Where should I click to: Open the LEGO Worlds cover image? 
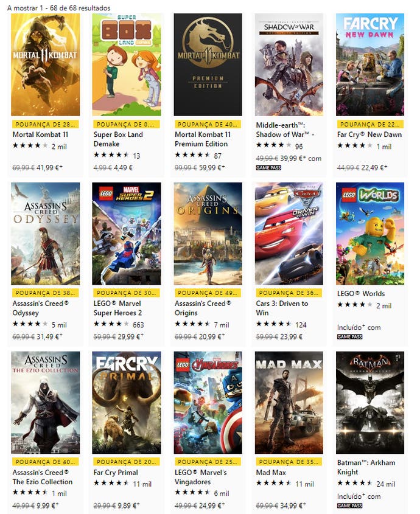(x=370, y=234)
